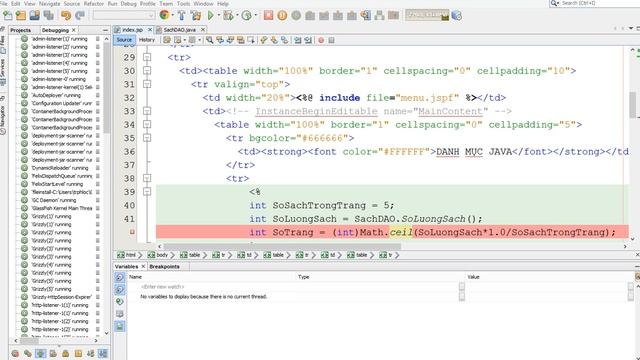640x360 pixels.
Task: Click the sort icon in Debugging bottom toolbar
Action: [91, 353]
